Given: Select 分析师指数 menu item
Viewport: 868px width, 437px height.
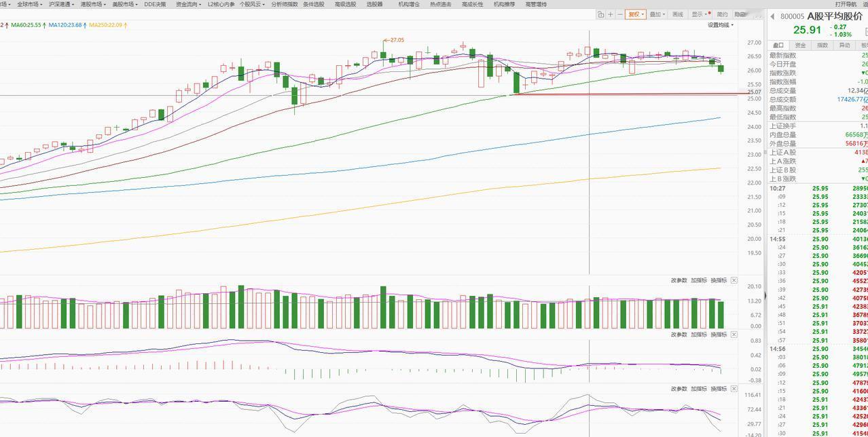Looking at the screenshot, I should pyautogui.click(x=285, y=4).
